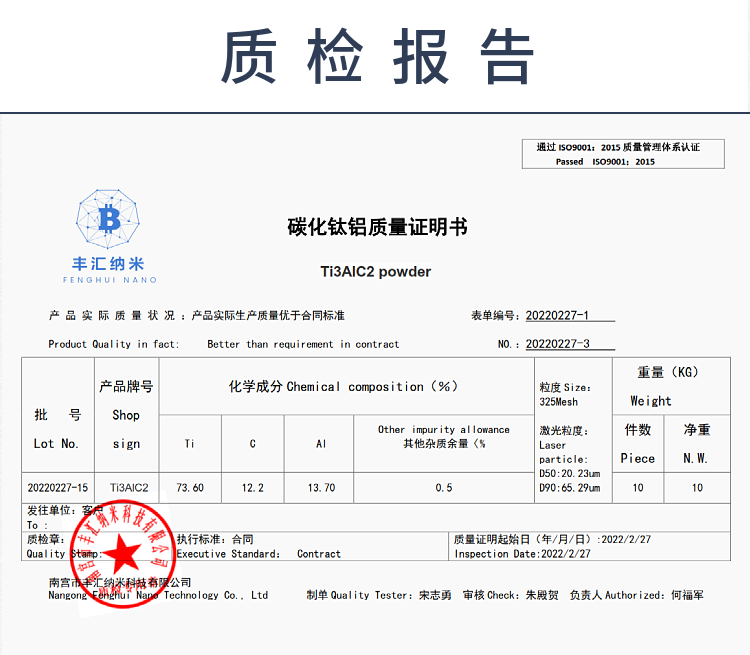
Task: Click the ISO9001:2015 certification box
Action: (x=623, y=154)
